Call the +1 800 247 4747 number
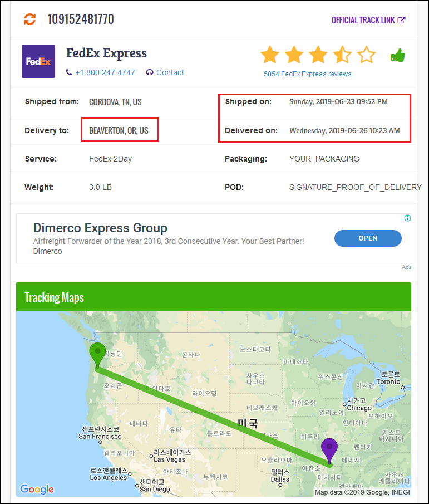Viewport: 429px width, 504px height. 101,72
